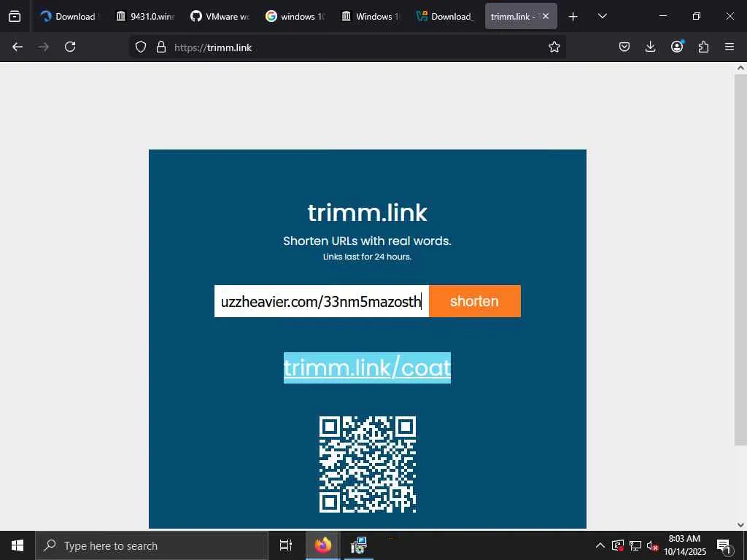Open Task View on the taskbar
747x560 pixels.
(x=286, y=545)
